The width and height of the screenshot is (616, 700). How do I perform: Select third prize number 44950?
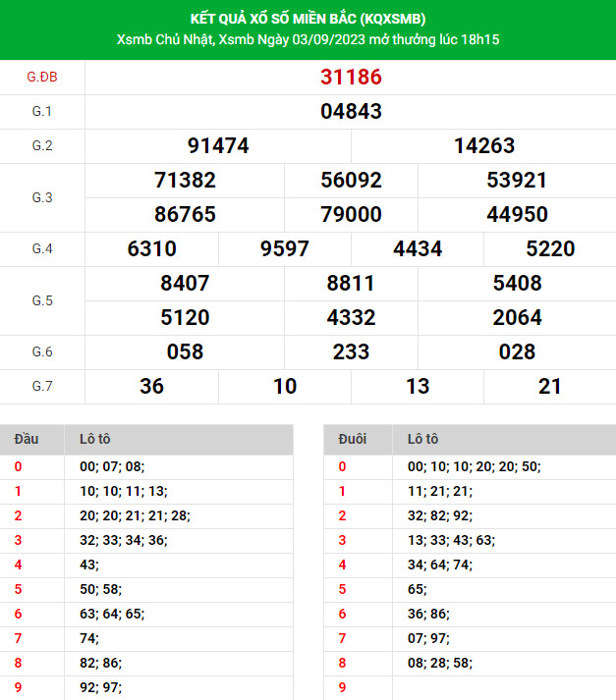pyautogui.click(x=517, y=214)
